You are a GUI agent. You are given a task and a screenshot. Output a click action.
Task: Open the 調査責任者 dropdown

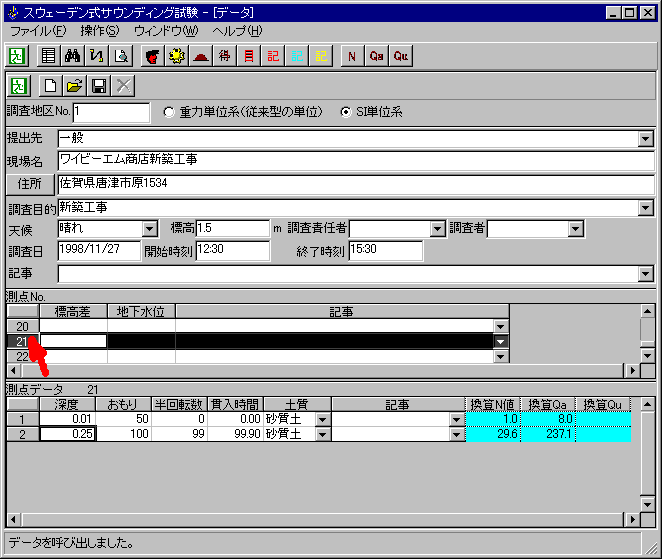[438, 229]
